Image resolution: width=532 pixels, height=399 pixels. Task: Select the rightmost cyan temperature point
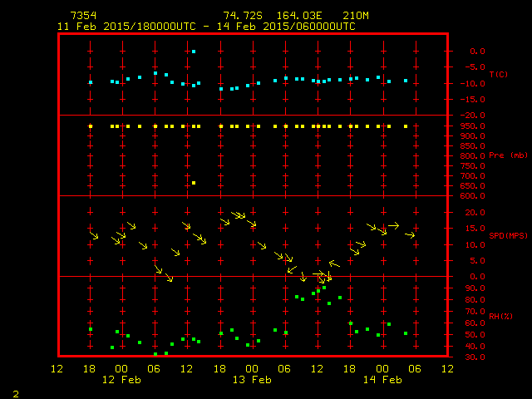406,81
